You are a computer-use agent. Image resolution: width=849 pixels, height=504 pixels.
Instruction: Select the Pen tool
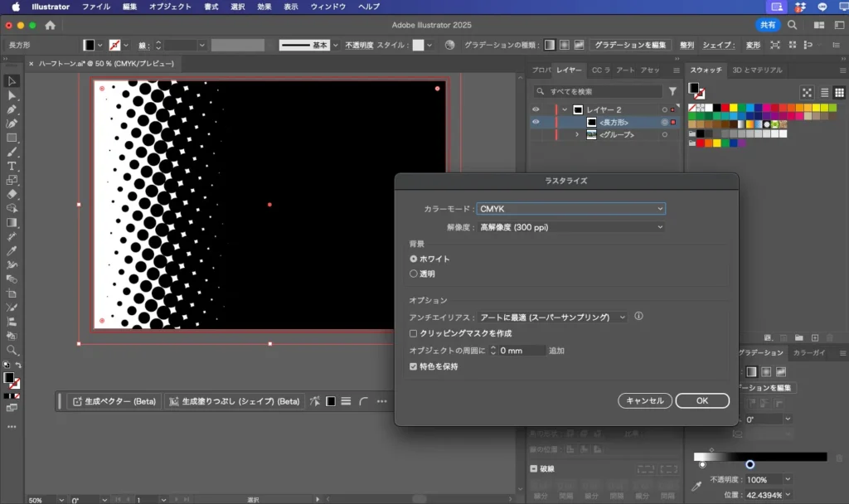click(x=12, y=111)
